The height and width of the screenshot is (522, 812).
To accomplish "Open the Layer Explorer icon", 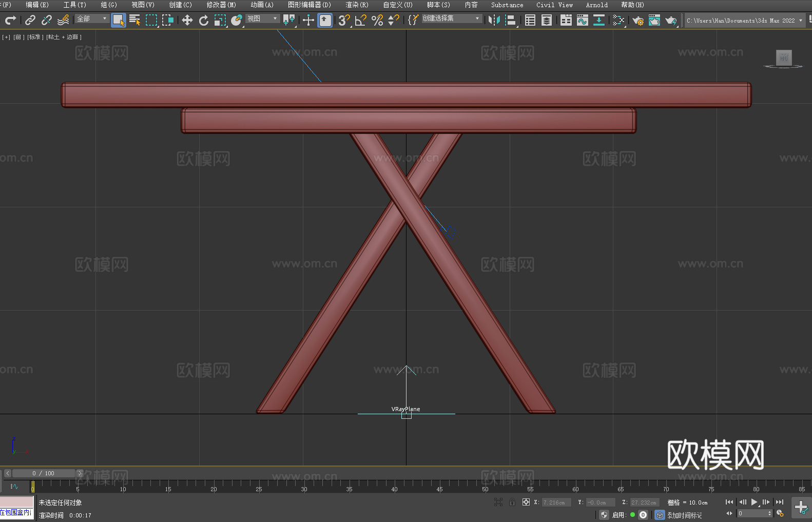I will 547,20.
